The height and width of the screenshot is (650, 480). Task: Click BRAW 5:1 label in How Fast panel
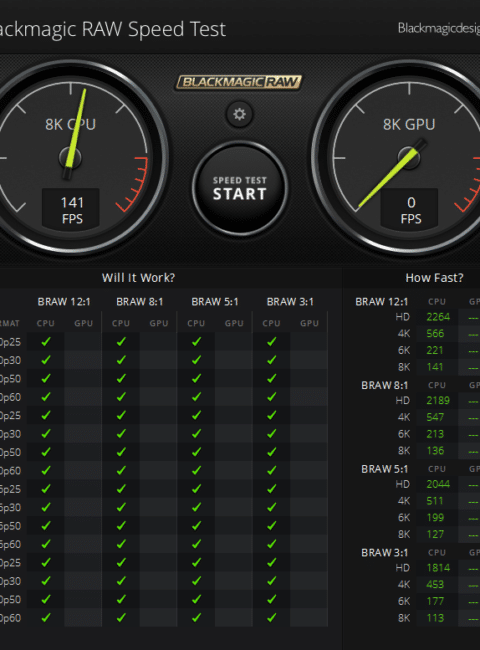pos(385,469)
